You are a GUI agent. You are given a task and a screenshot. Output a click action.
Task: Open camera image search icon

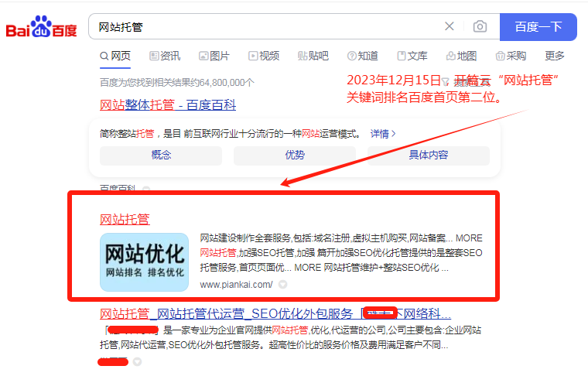point(480,26)
